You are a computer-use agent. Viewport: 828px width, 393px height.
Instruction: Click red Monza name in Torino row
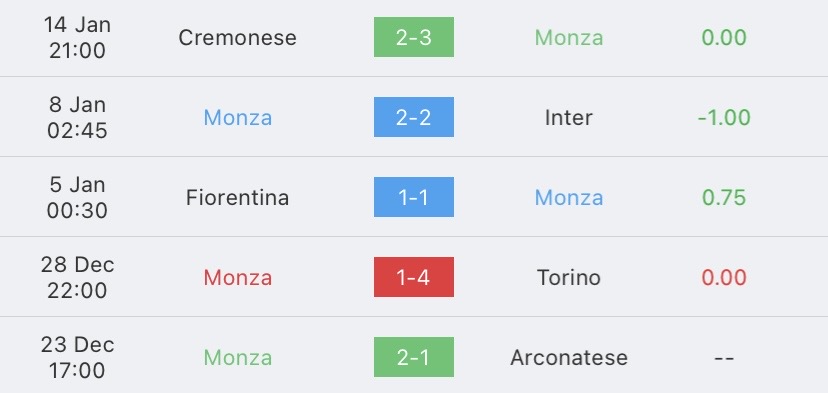coord(238,277)
